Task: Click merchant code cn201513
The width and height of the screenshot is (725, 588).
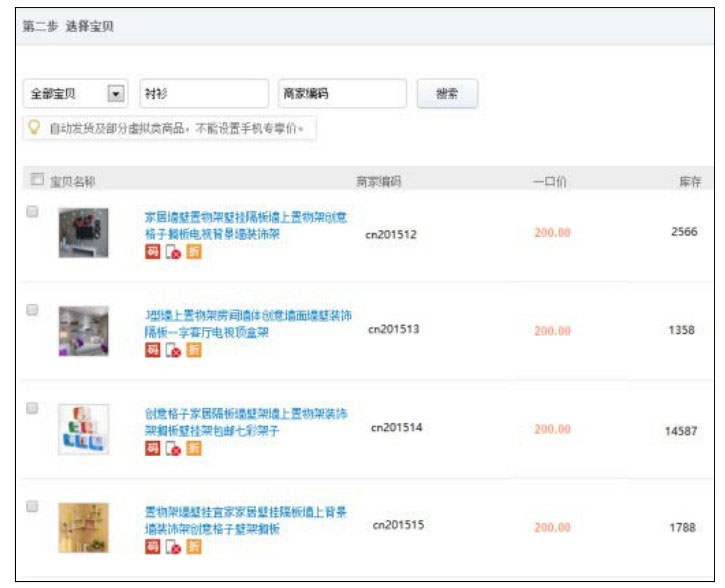Action: pyautogui.click(x=394, y=329)
